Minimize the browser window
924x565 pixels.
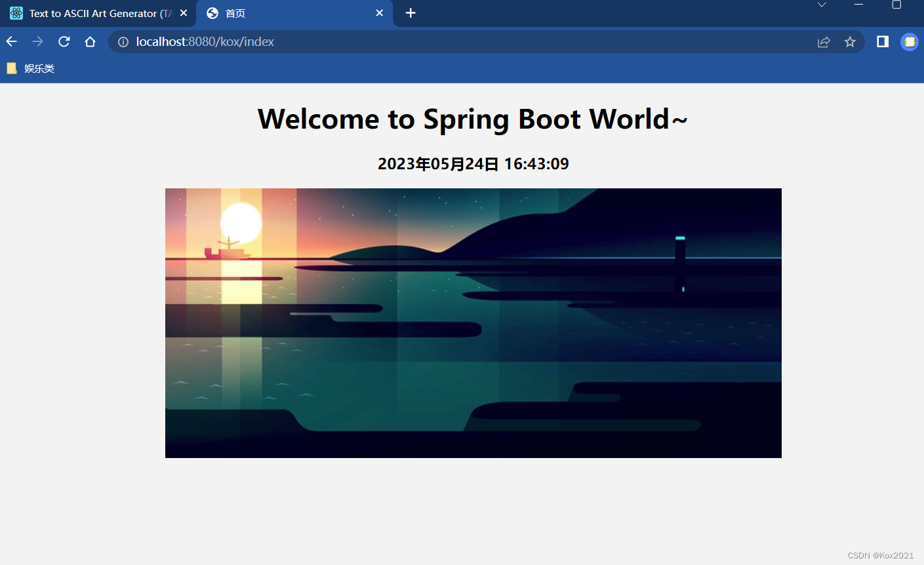(859, 5)
